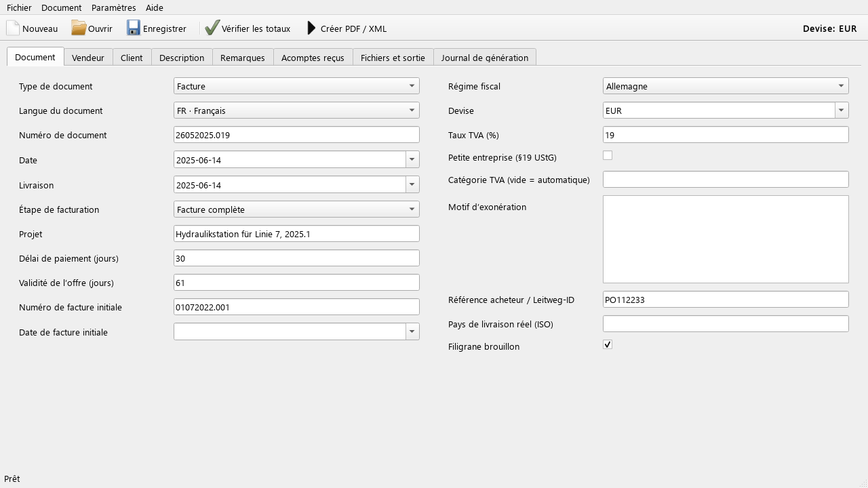Select the Étape de facturation dropdown
This screenshot has width=868, height=488.
point(296,209)
